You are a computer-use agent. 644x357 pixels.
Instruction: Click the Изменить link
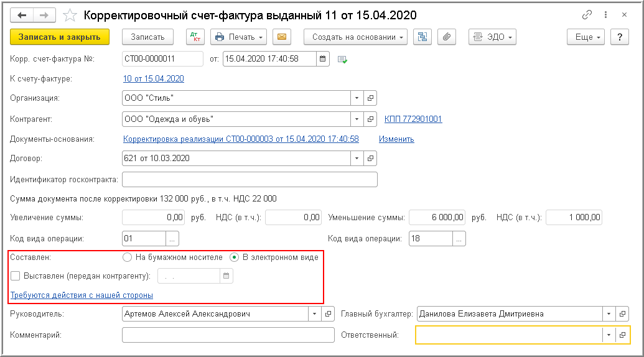coord(396,139)
